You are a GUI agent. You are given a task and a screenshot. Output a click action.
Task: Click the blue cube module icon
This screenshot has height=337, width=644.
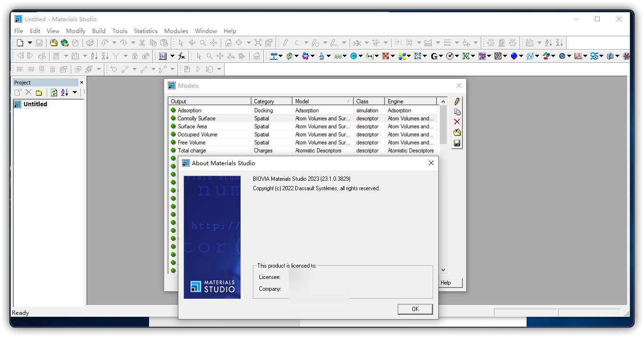514,56
